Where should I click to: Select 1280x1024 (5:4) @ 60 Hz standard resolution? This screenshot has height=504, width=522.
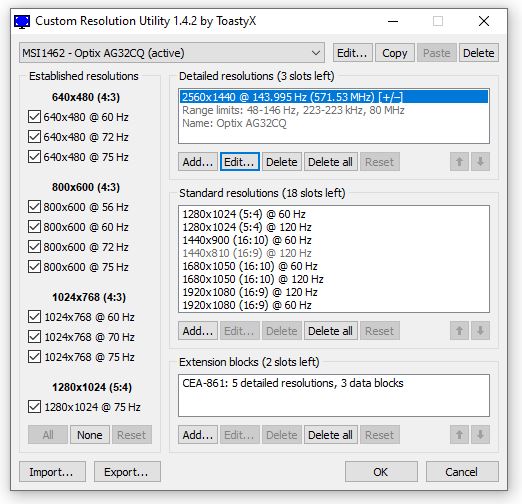(x=334, y=214)
